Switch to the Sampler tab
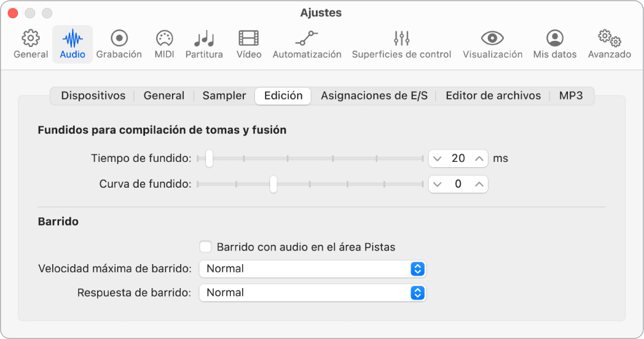644x339 pixels. pos(224,96)
